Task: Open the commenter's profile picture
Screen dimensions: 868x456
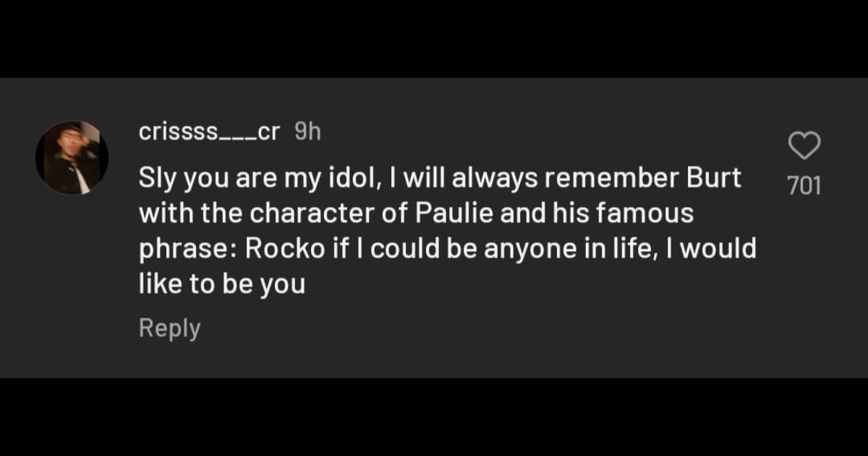Action: [72, 157]
